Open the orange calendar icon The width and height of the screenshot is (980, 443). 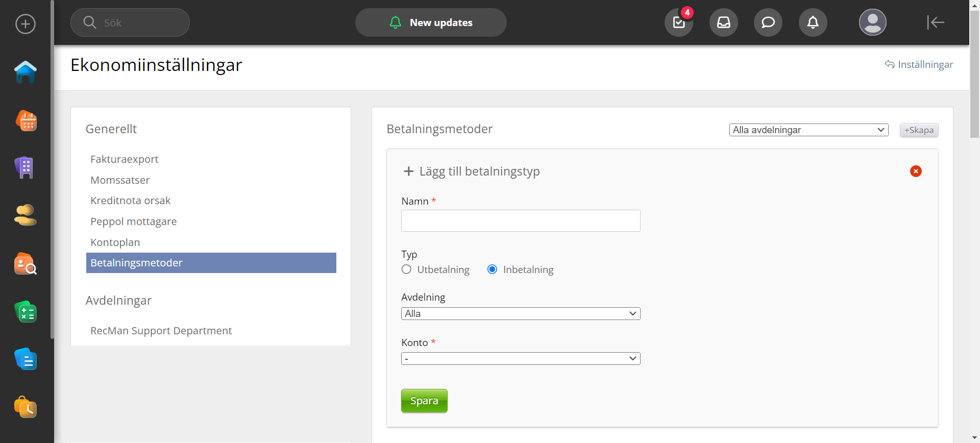26,121
